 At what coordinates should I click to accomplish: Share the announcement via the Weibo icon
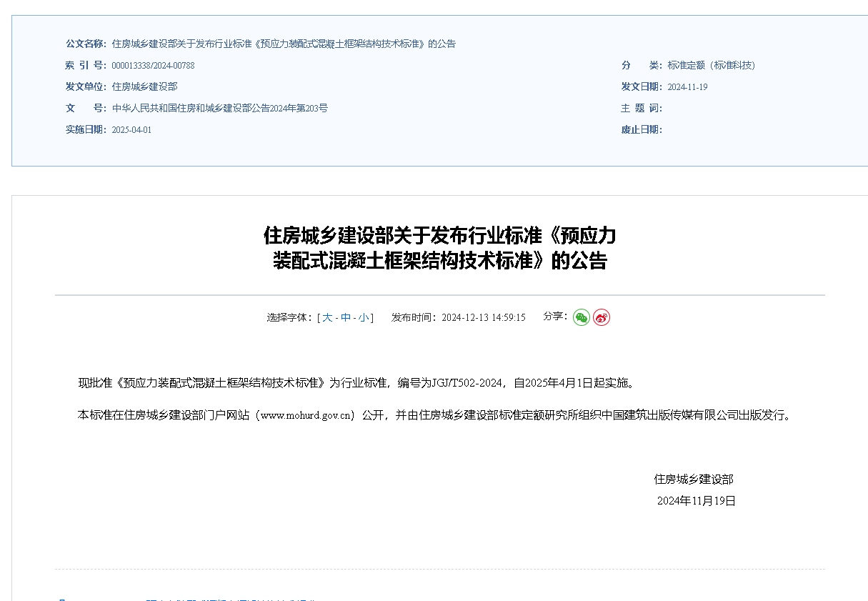pos(602,317)
